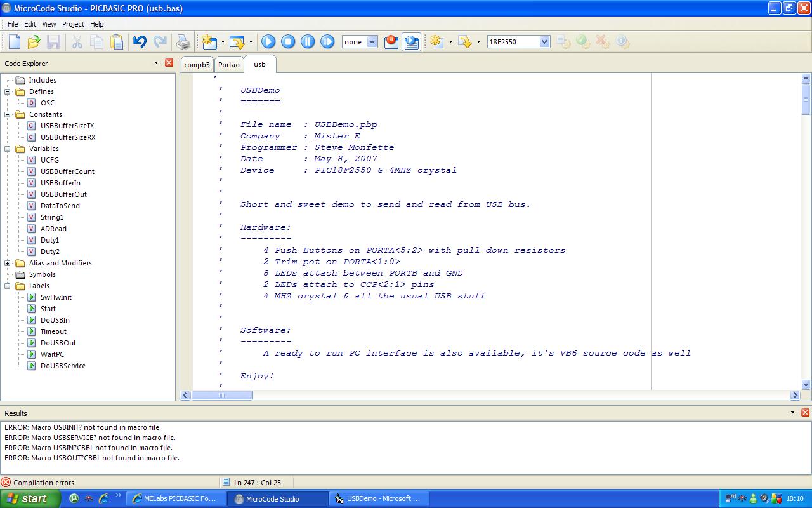
Task: Redo the last undone edit
Action: [x=160, y=42]
